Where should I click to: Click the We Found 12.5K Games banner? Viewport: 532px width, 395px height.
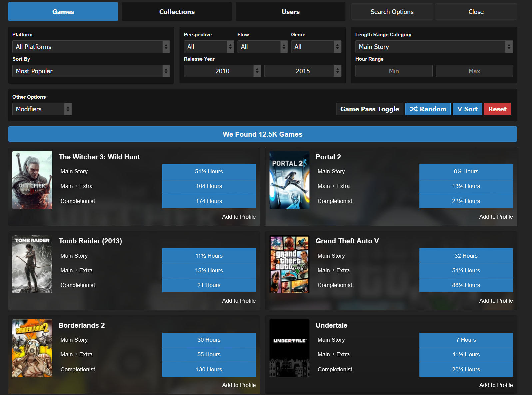(x=263, y=134)
